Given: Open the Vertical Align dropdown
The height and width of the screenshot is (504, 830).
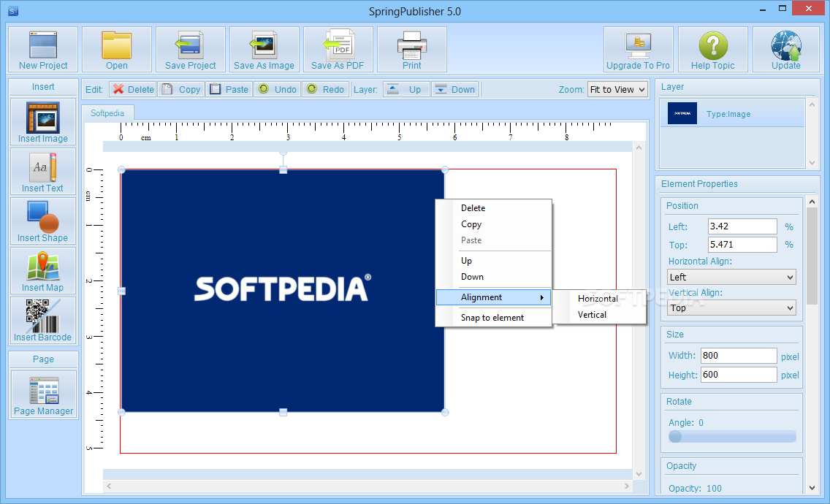Looking at the screenshot, I should pos(731,308).
